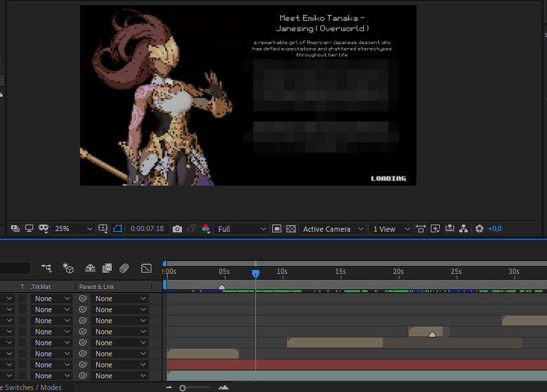The image size is (547, 392).
Task: Select the red layer bar in the timeline
Action: coord(357,365)
